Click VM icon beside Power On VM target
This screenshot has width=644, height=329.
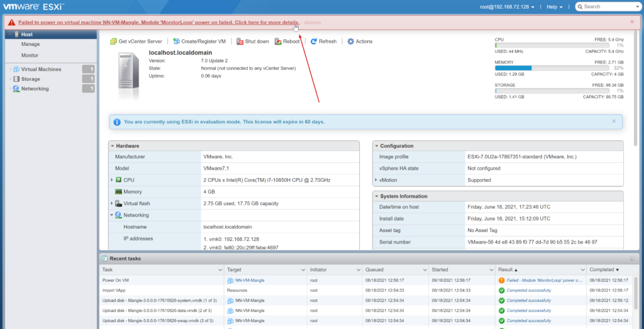230,280
